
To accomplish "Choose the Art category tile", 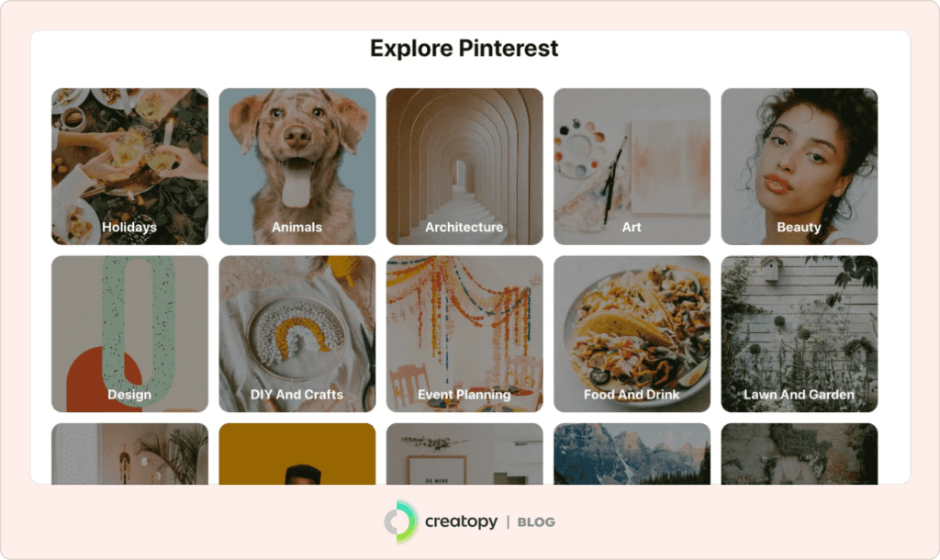I will point(632,166).
